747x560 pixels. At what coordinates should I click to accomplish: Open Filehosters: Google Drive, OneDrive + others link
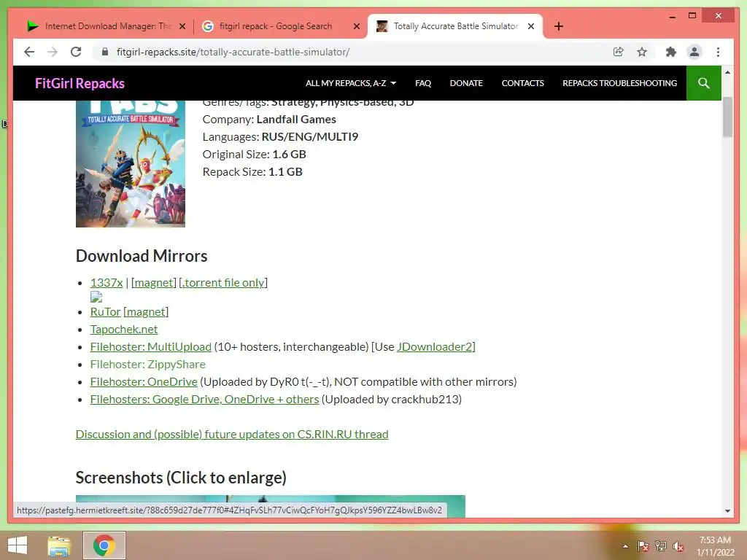point(204,399)
